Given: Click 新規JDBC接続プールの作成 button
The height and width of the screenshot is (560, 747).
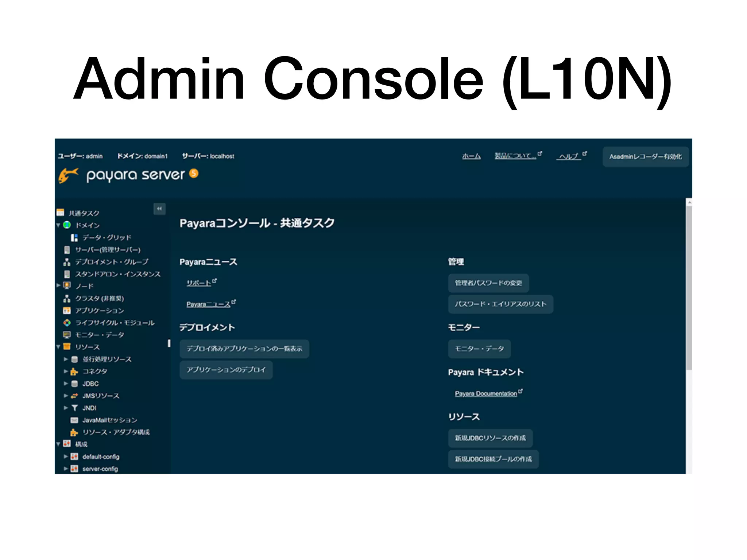Looking at the screenshot, I should click(493, 459).
